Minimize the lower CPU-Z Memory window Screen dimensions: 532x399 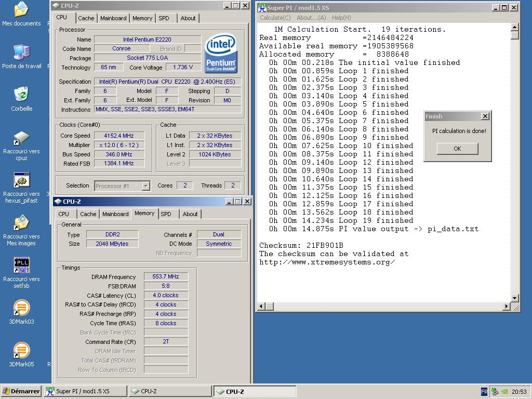click(229, 202)
